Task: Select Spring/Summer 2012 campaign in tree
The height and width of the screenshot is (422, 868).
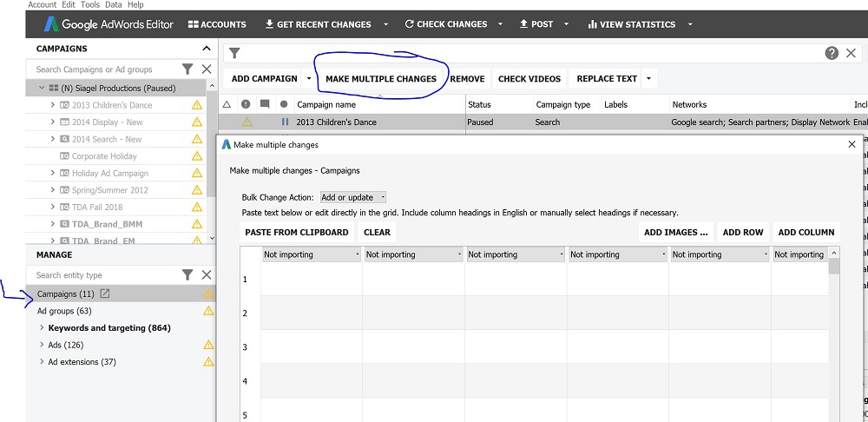Action: (109, 190)
